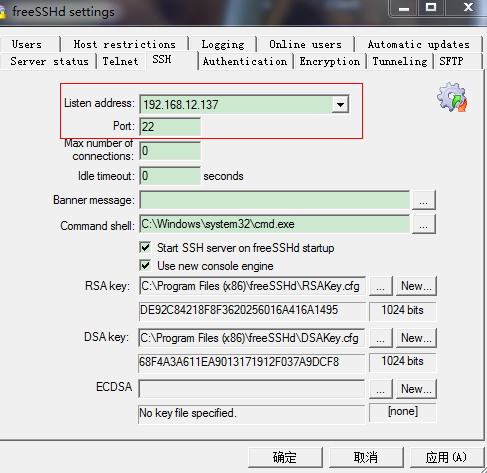The image size is (487, 473).
Task: Switch to the Logging tab
Action: 223,44
